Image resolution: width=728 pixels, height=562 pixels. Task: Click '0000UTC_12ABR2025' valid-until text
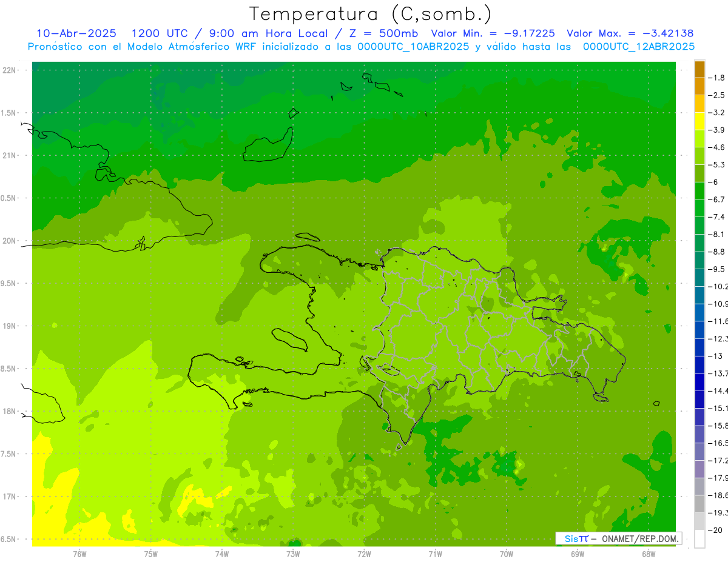point(639,47)
